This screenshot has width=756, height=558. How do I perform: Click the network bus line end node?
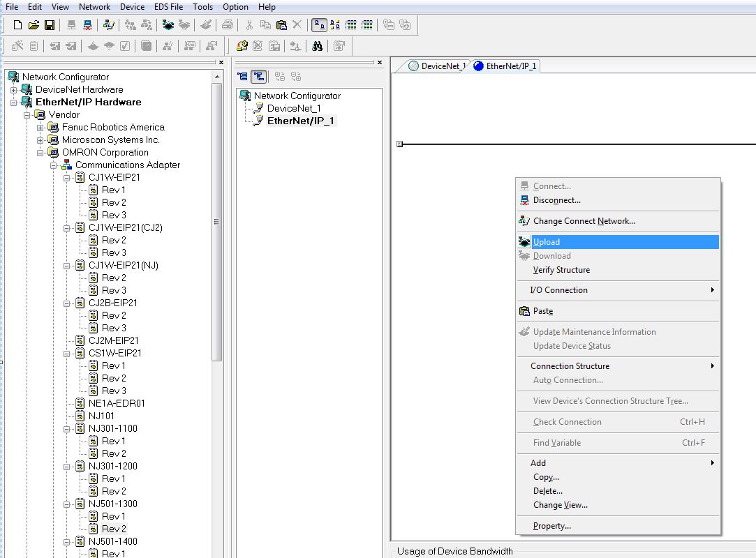(x=400, y=144)
